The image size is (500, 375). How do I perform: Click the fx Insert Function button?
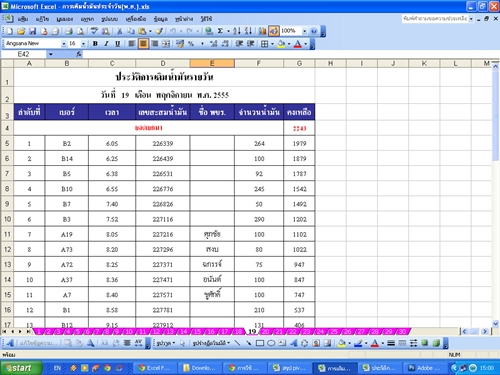(x=79, y=54)
